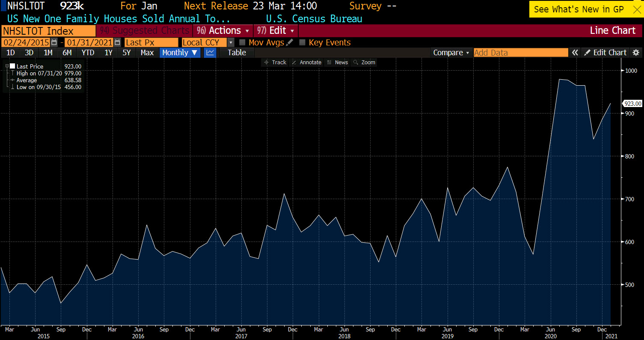The height and width of the screenshot is (340, 644).
Task: Open the end date calendar picker
Action: [117, 42]
